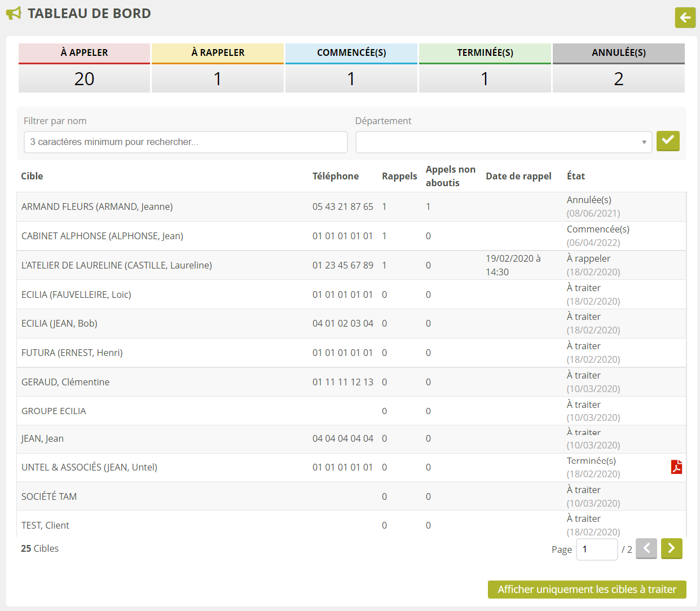Screen dimensions: 700x611
Task: Open the ARMAND FLEURS target row
Action: (x=97, y=206)
